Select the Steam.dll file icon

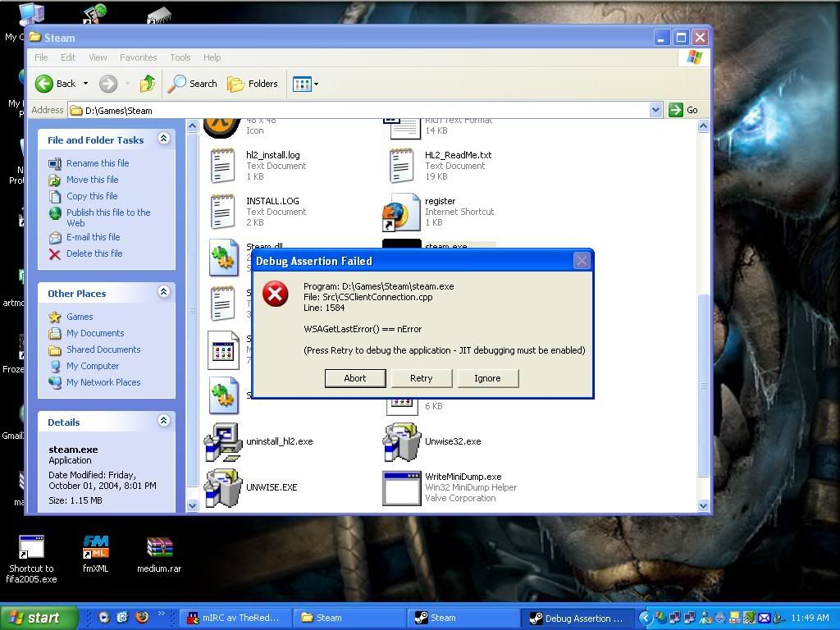[223, 258]
